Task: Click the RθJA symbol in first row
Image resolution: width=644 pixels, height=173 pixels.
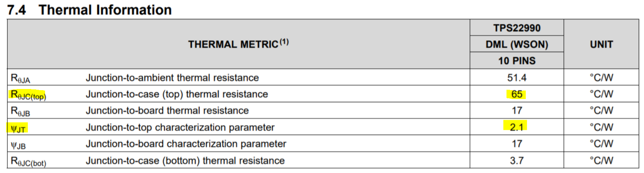Action: pyautogui.click(x=20, y=79)
